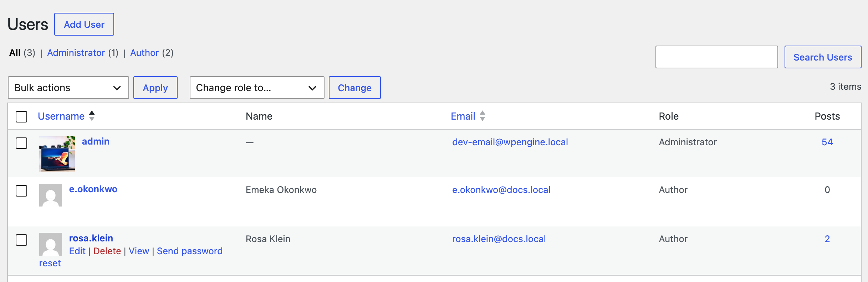Click the name Emeka Okonkwo
868x282 pixels.
click(x=281, y=190)
